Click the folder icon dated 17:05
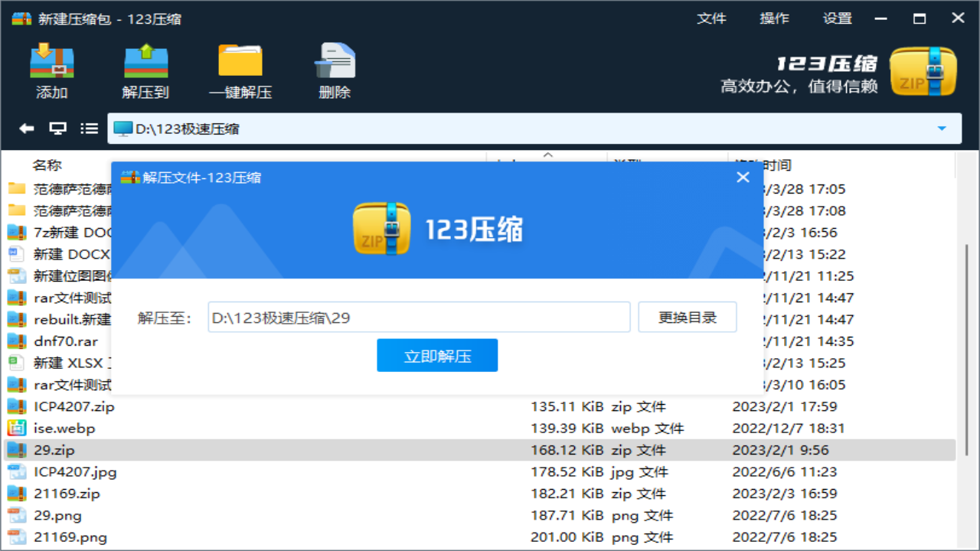The width and height of the screenshot is (980, 551). coord(17,188)
